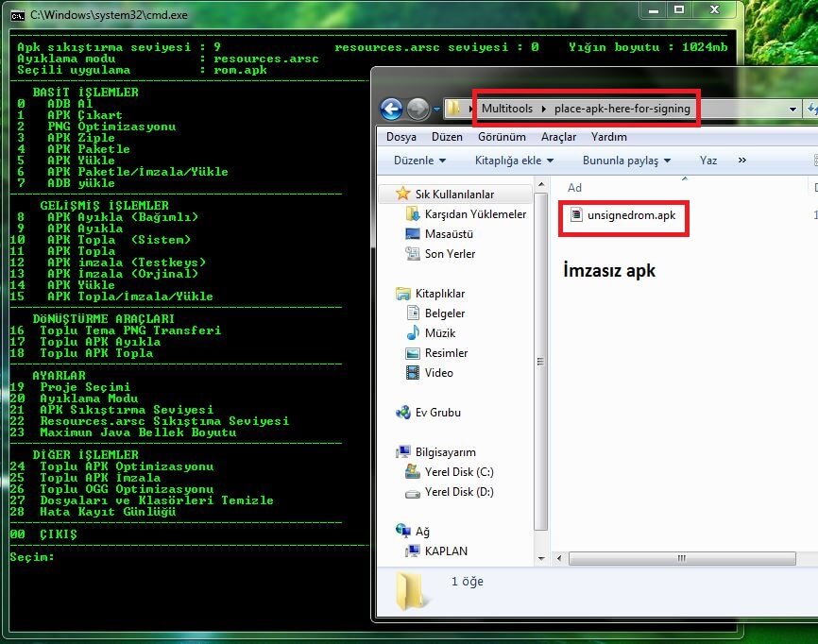
Task: Click the Back navigation arrow in Explorer
Action: [391, 109]
